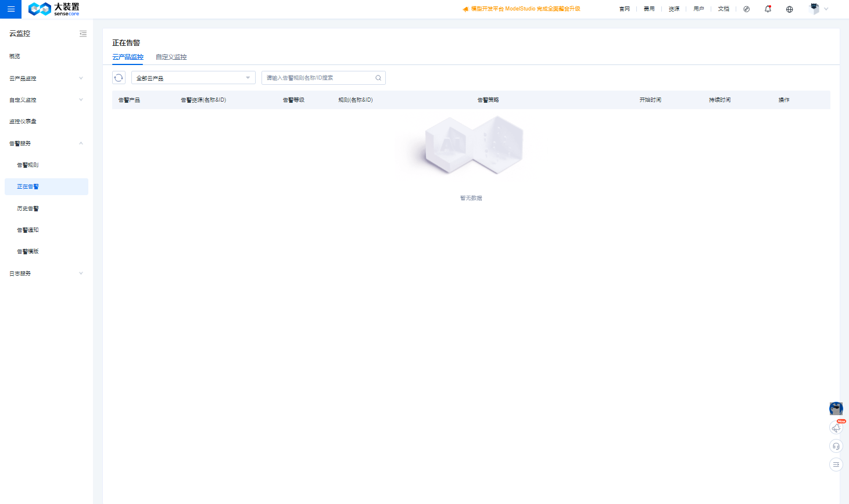This screenshot has height=504, width=849.
Task: Open the notifications bell
Action: [768, 9]
